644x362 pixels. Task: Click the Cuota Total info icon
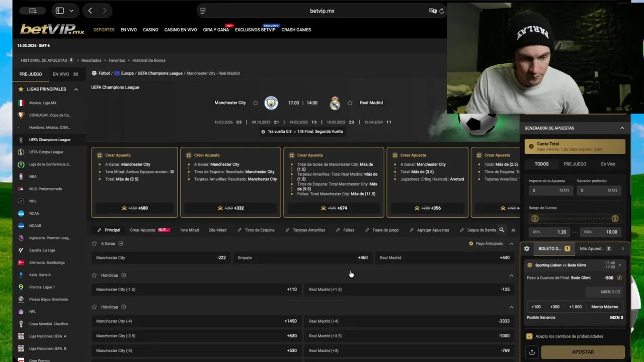[x=531, y=146]
